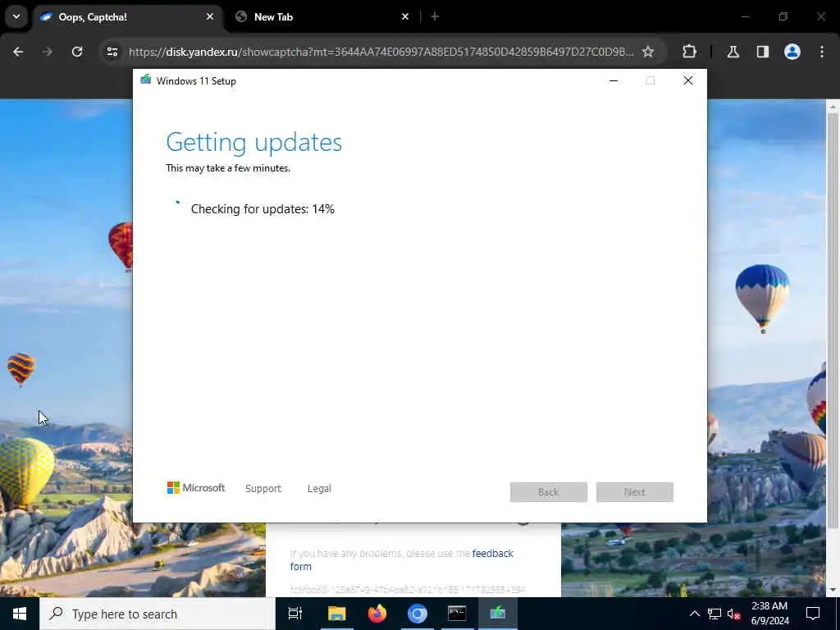Open Chrome Labs flask icon
The image size is (840, 630).
733,52
